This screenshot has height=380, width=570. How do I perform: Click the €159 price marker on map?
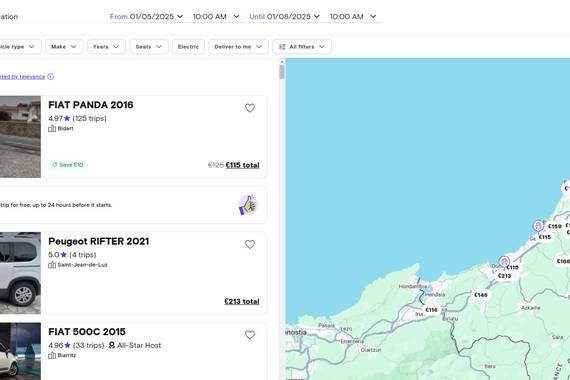pyautogui.click(x=554, y=226)
